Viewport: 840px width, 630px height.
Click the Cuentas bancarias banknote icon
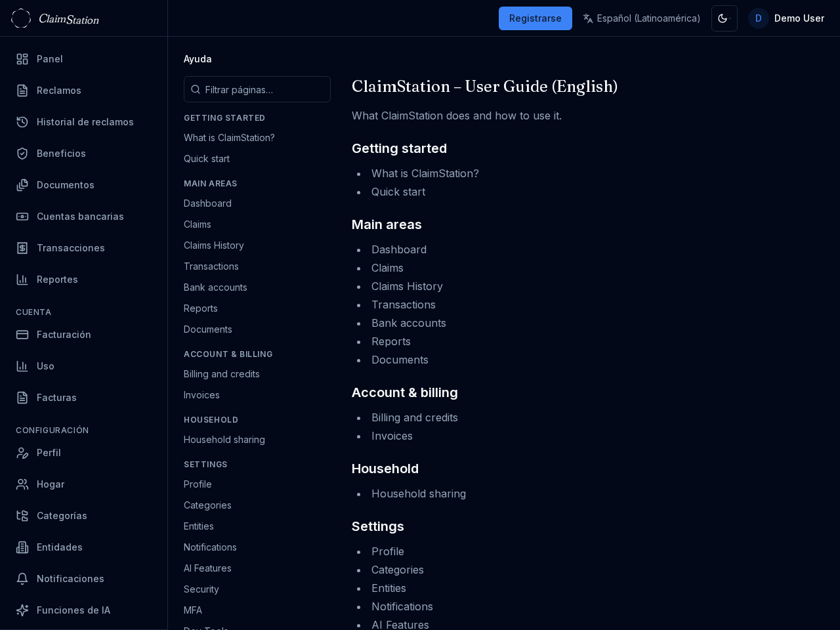click(22, 217)
